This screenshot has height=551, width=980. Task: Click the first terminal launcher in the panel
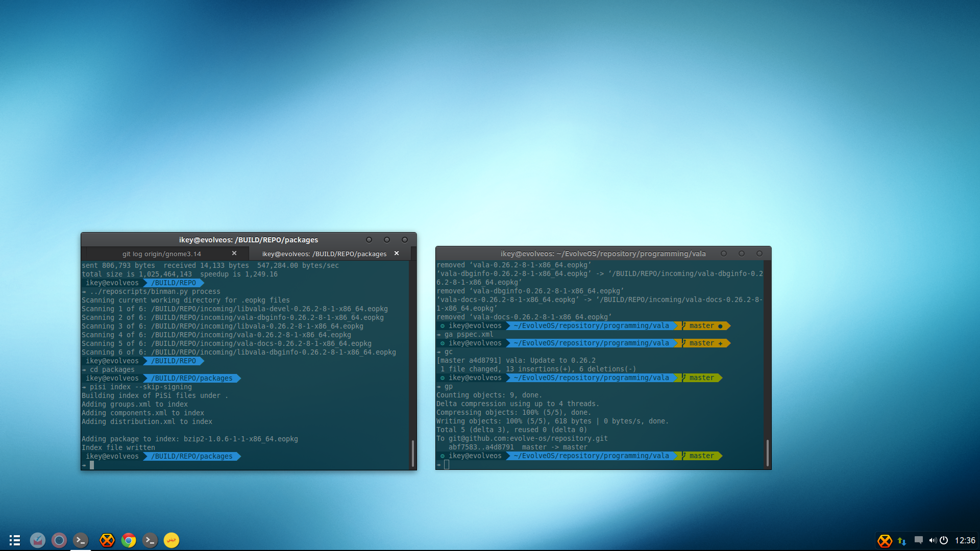click(81, 540)
